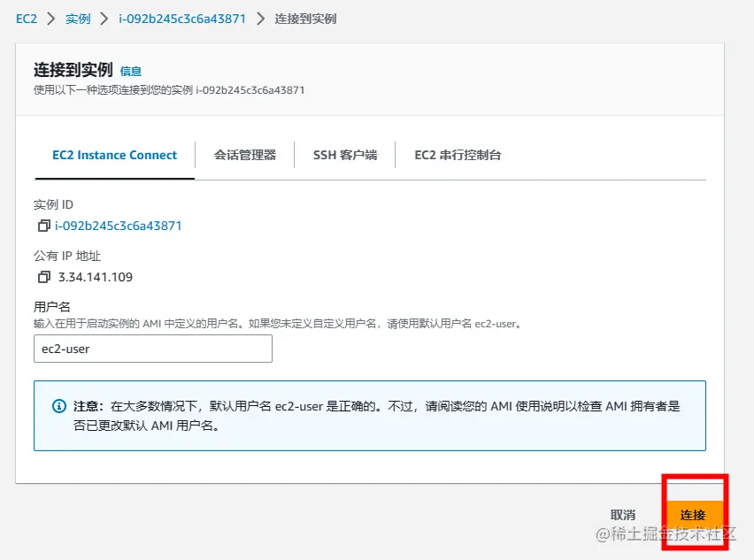Switch to the 会话管理器 tab
The image size is (754, 560).
[245, 155]
